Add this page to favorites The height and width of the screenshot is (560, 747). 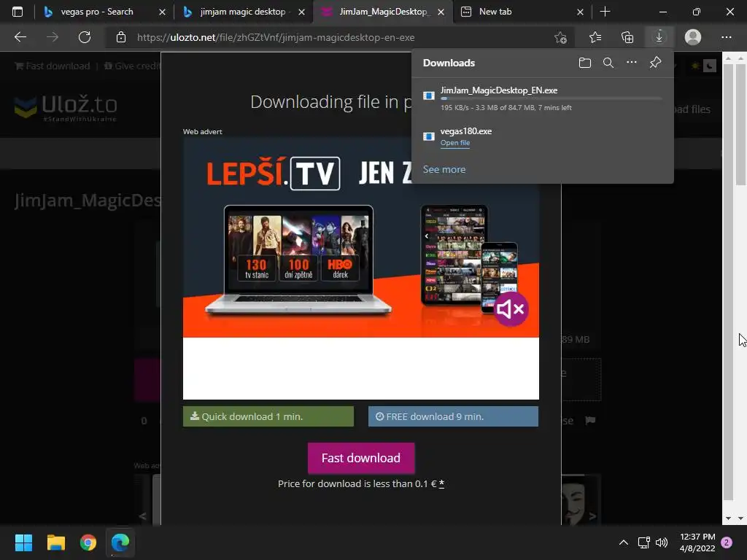point(560,37)
